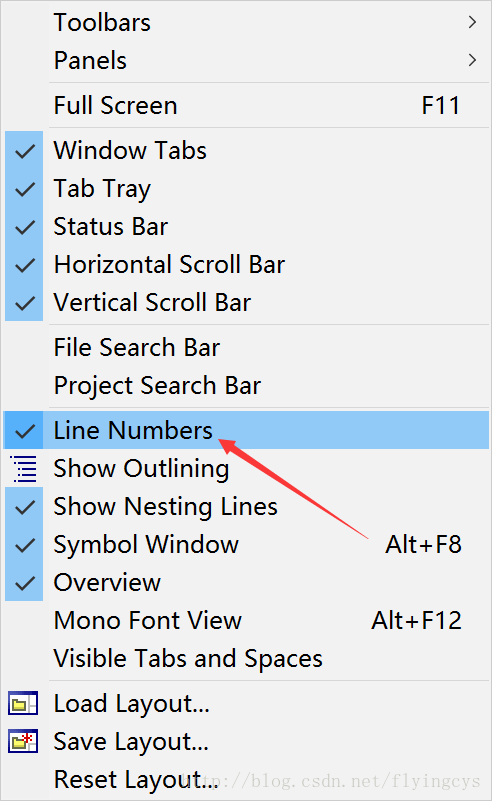Click the checkmark next to Line Numbers
The width and height of the screenshot is (492, 801).
click(25, 431)
